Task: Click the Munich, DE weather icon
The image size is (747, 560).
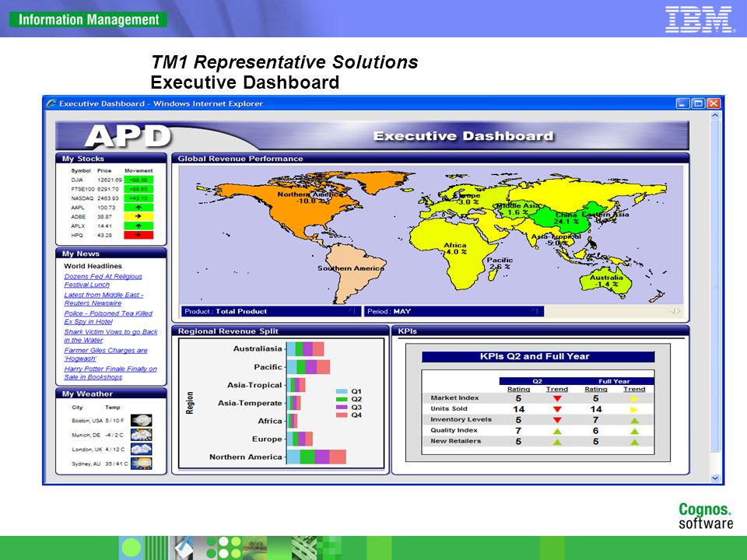Action: (141, 435)
